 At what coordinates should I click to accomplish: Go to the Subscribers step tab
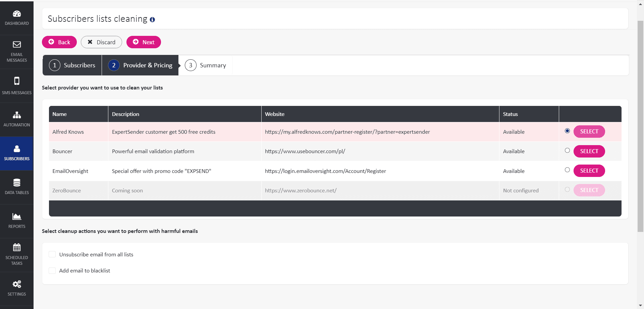click(72, 65)
